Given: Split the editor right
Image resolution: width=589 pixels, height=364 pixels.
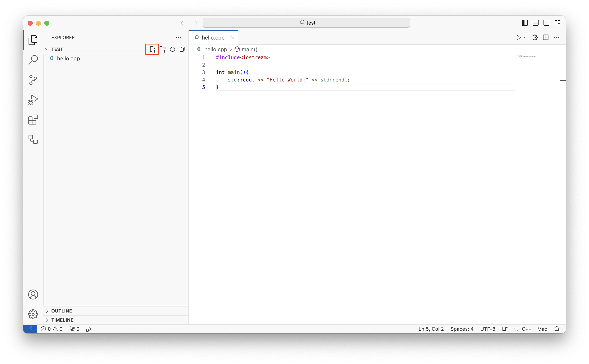Looking at the screenshot, I should tap(546, 38).
